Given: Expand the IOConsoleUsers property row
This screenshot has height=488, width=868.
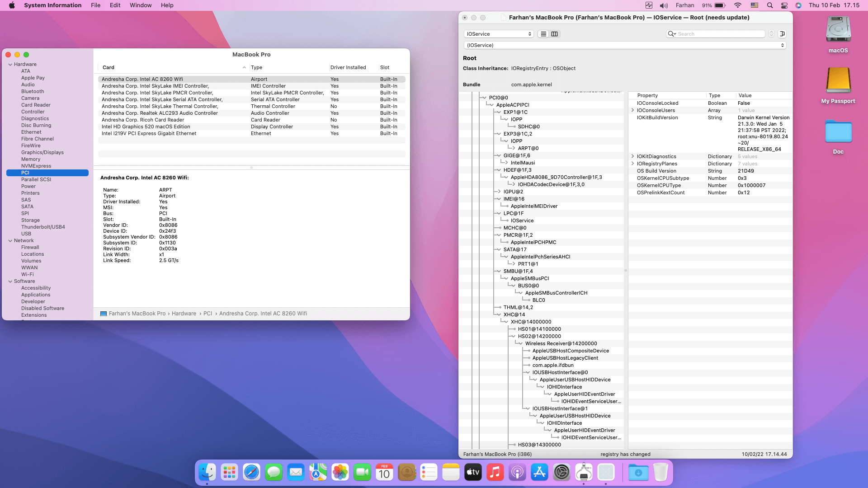Looking at the screenshot, I should (x=632, y=110).
